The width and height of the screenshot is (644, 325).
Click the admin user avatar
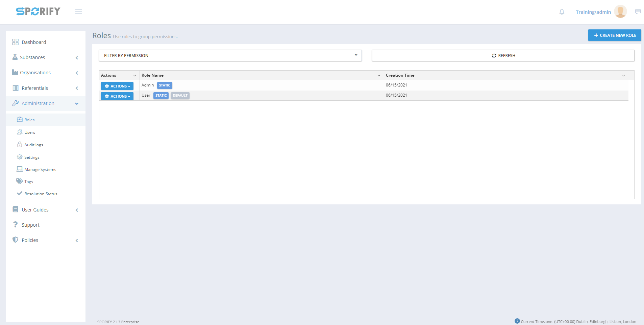(620, 12)
